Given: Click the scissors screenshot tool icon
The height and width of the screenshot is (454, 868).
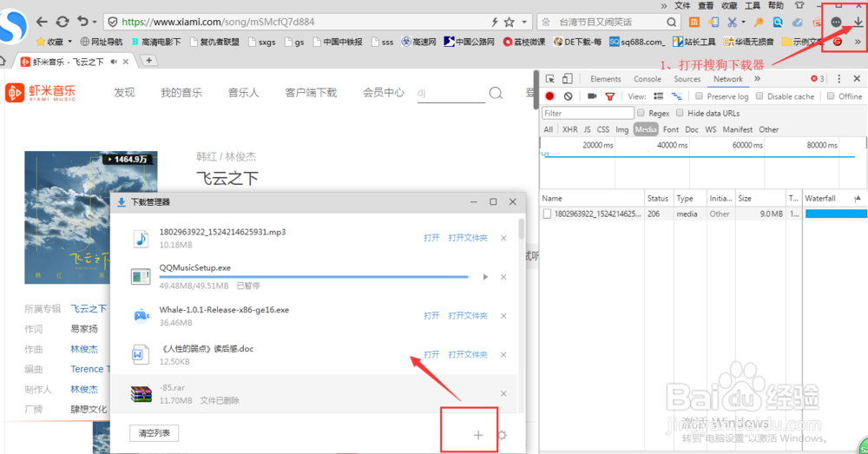Looking at the screenshot, I should point(732,23).
